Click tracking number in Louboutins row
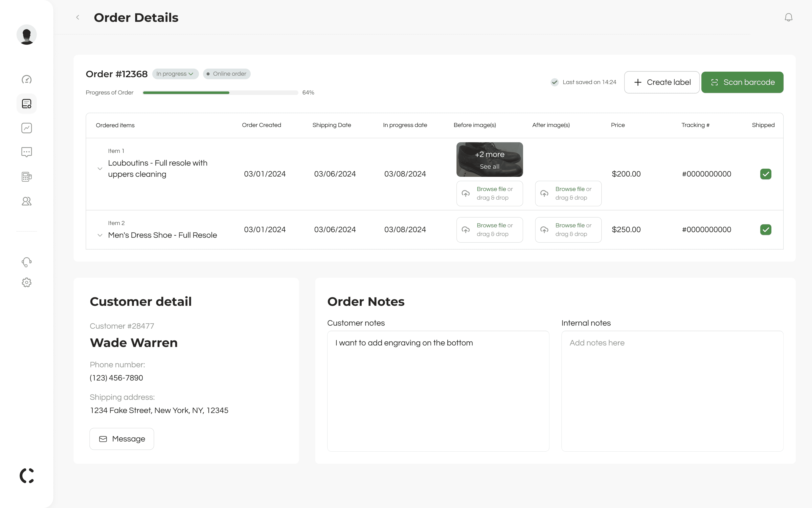 pyautogui.click(x=706, y=174)
